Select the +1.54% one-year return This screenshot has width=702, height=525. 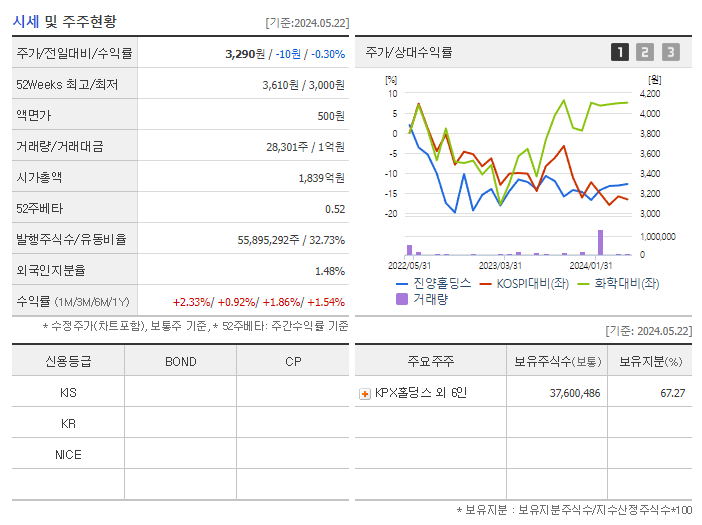click(326, 302)
